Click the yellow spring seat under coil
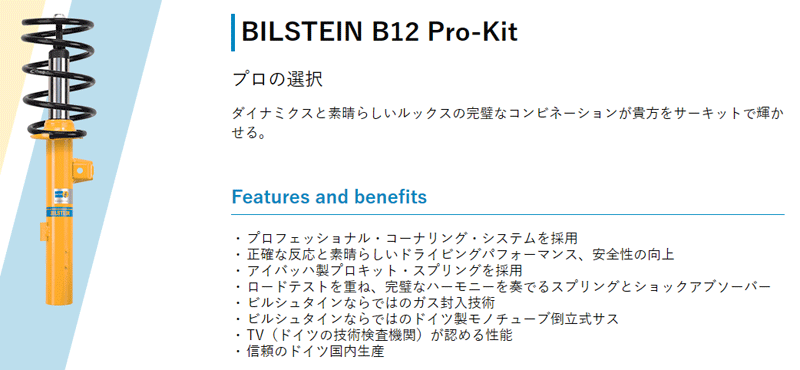The height and width of the screenshot is (370, 800). tap(56, 135)
